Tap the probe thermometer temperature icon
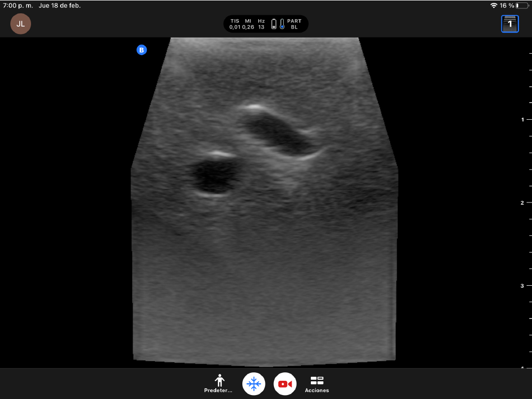Image resolution: width=532 pixels, height=399 pixels. click(282, 24)
